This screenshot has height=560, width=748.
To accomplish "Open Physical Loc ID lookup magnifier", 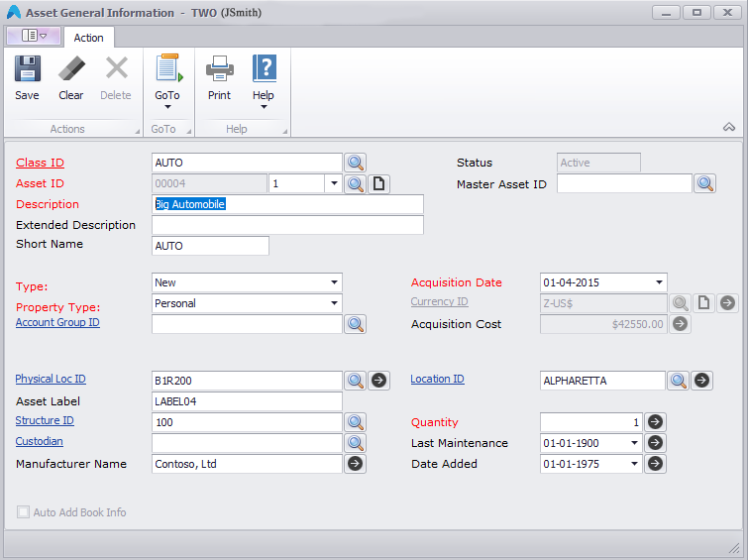I will click(356, 381).
